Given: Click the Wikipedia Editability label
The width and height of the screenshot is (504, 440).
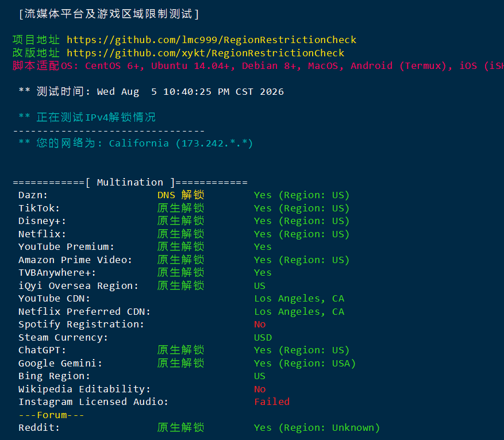Looking at the screenshot, I should (x=84, y=389).
